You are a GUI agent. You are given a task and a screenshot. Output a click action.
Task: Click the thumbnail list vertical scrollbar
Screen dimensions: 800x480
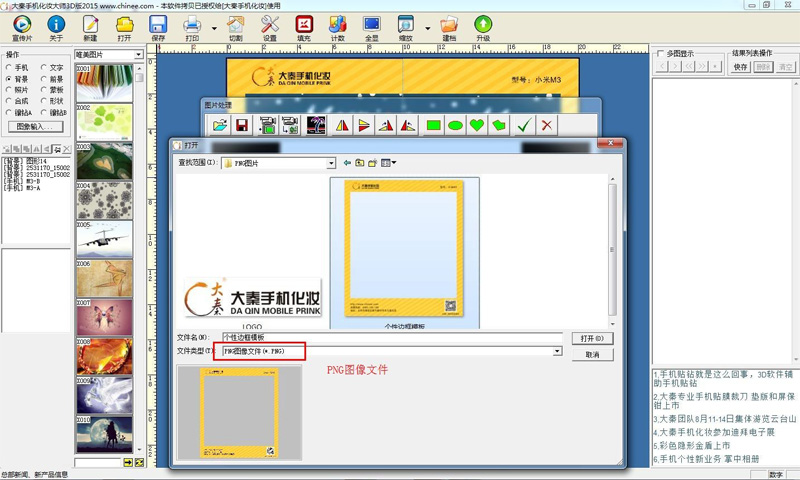139,260
